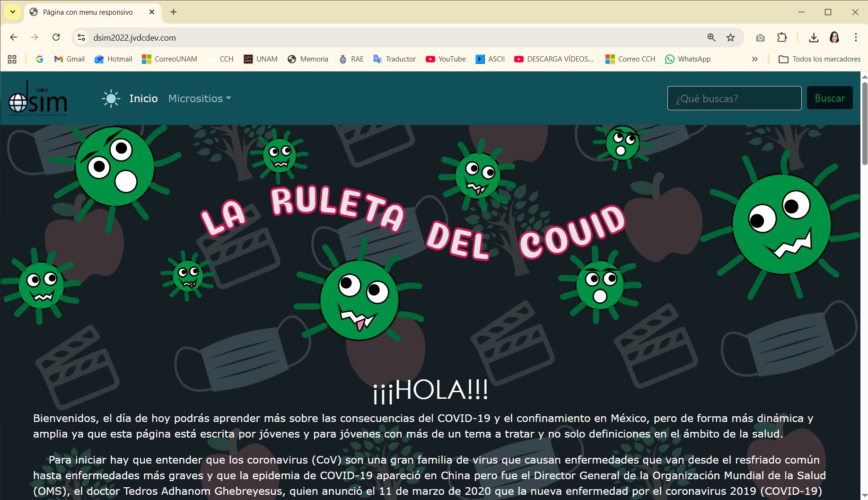
Task: Focus the ¿Qué buscas? search field
Action: point(734,98)
